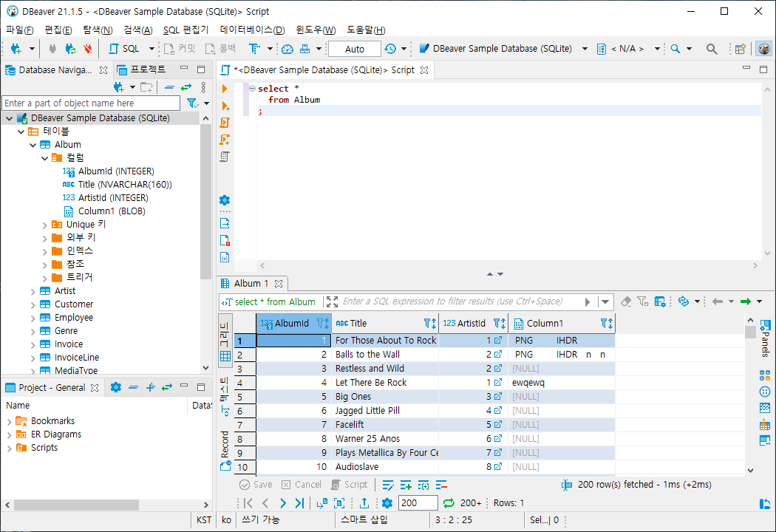Click the results grid settings gear icon
776x532 pixels.
pyautogui.click(x=387, y=502)
